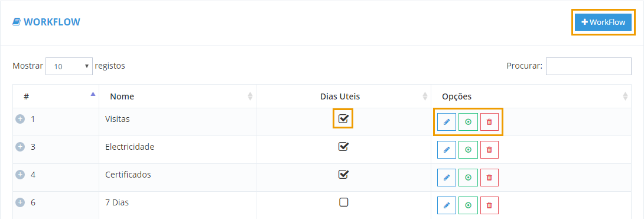
Task: Edit the Electricidade workflow pencil icon
Action: [447, 150]
